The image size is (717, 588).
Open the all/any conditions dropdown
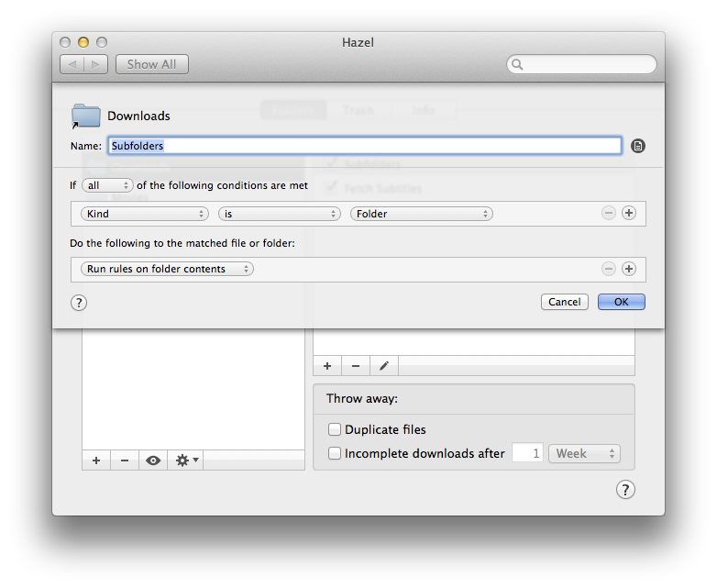[107, 185]
